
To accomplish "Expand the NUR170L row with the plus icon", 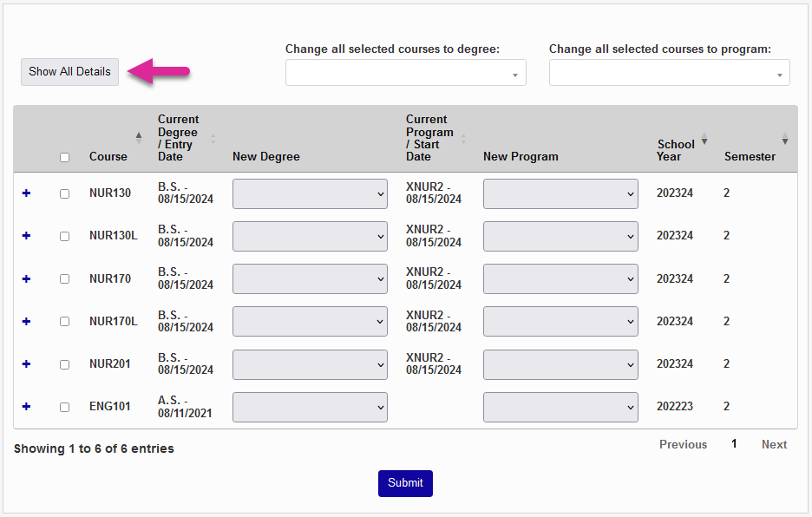I will click(25, 321).
